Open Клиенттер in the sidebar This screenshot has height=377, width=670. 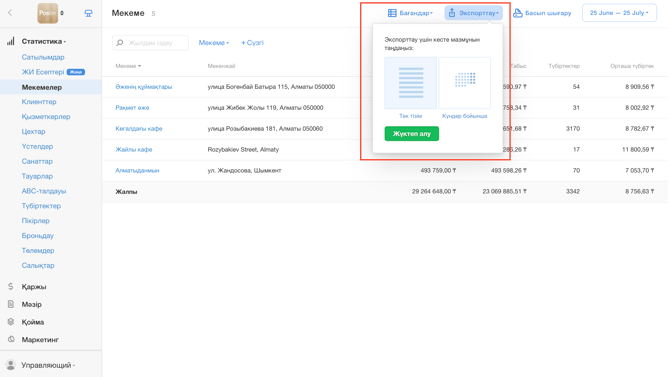click(39, 102)
